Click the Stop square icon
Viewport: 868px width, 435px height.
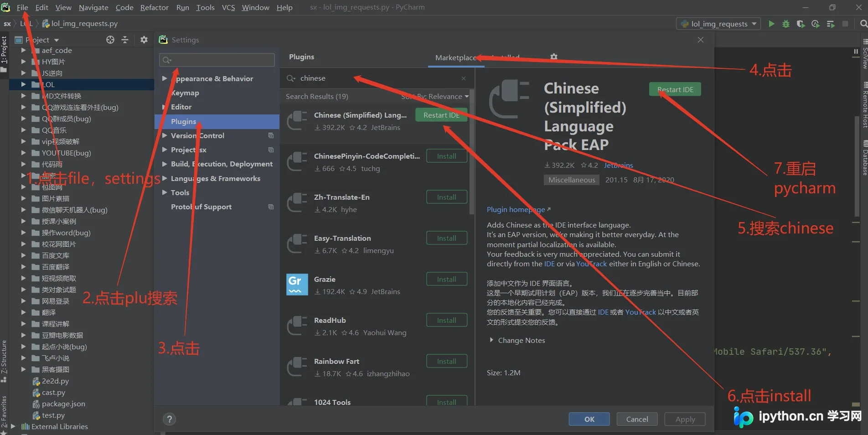point(845,24)
